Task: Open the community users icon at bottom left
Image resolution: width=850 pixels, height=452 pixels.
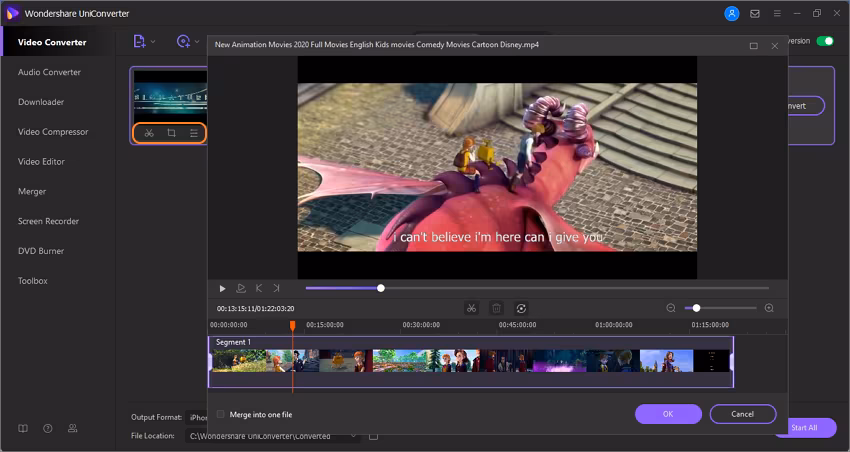Action: coord(73,428)
